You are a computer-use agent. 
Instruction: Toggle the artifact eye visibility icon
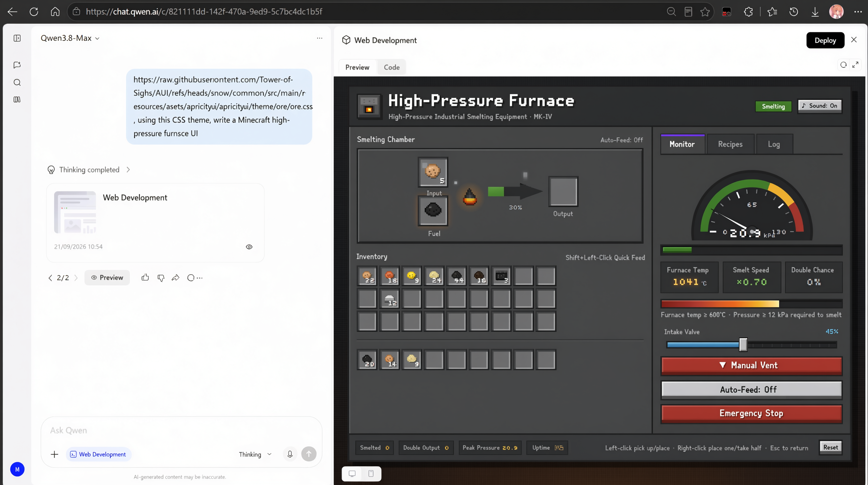249,247
